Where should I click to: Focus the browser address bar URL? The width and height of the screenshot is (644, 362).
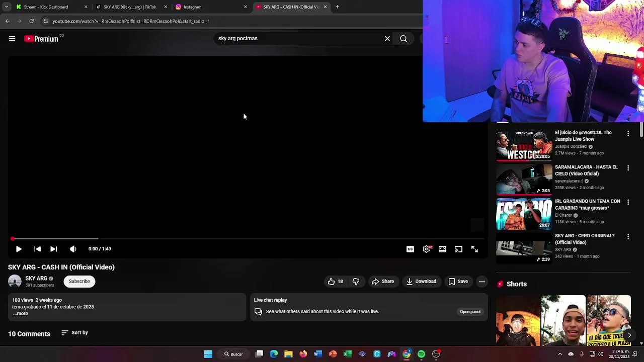click(x=131, y=21)
